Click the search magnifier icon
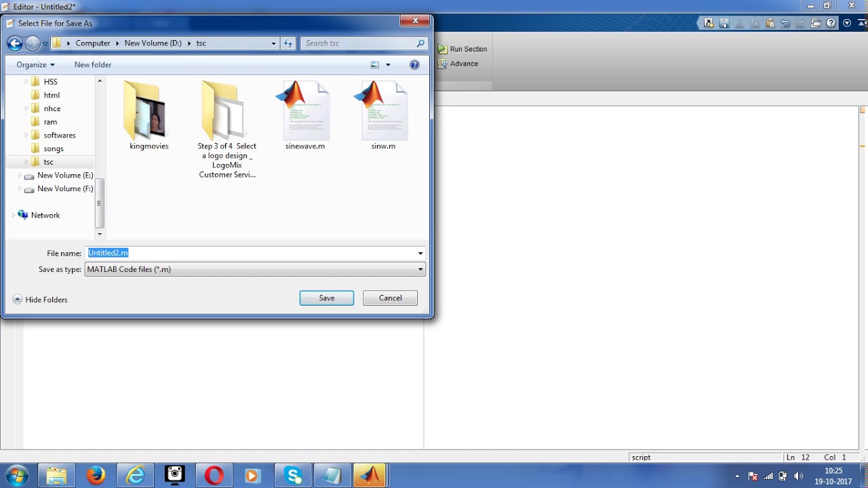The image size is (868, 488). click(x=421, y=43)
